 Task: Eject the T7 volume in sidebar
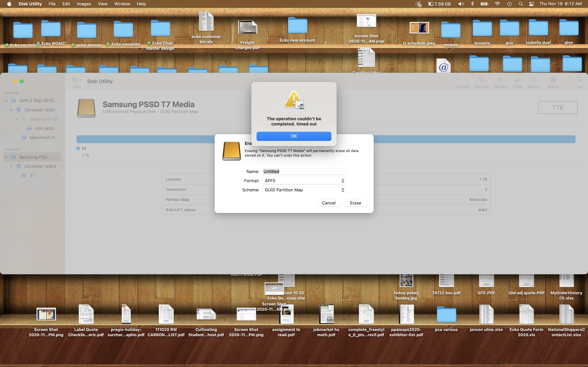tap(57, 175)
